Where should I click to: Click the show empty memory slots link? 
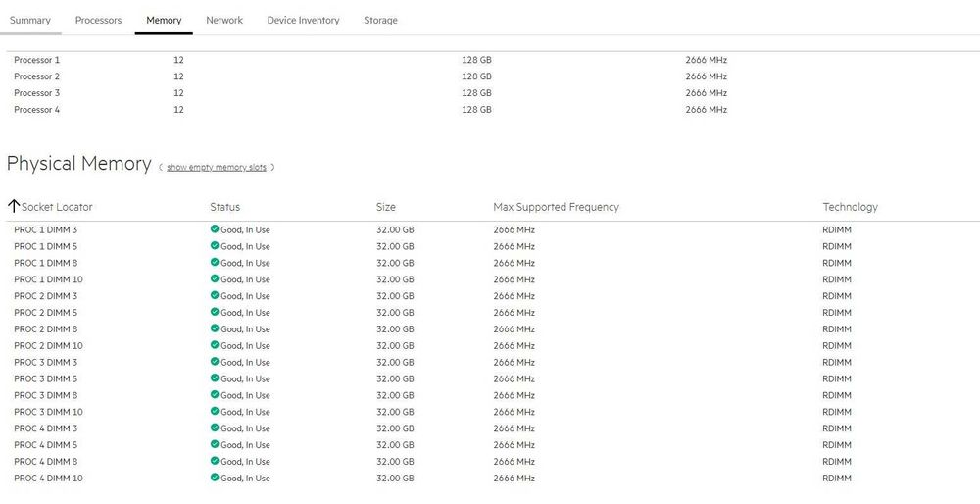(x=217, y=167)
